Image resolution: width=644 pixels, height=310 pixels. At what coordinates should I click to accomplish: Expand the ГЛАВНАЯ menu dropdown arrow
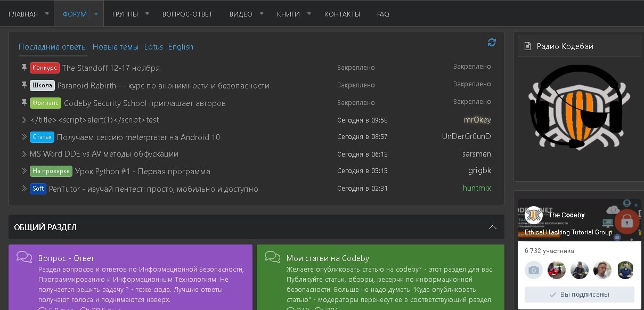47,14
